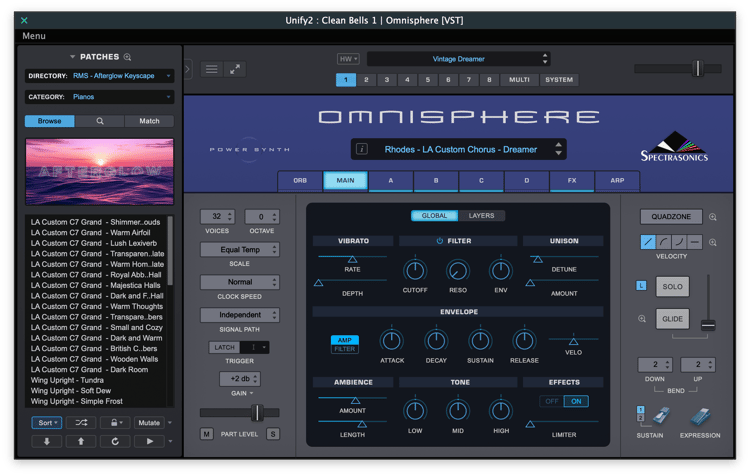The height and width of the screenshot is (476, 750).
Task: Switch to the ORB tab
Action: click(300, 180)
